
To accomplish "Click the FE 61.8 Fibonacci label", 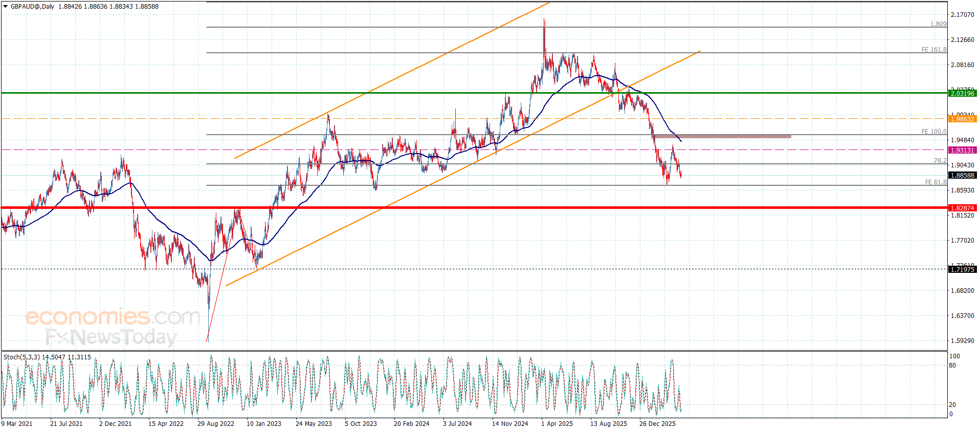I will coord(936,182).
